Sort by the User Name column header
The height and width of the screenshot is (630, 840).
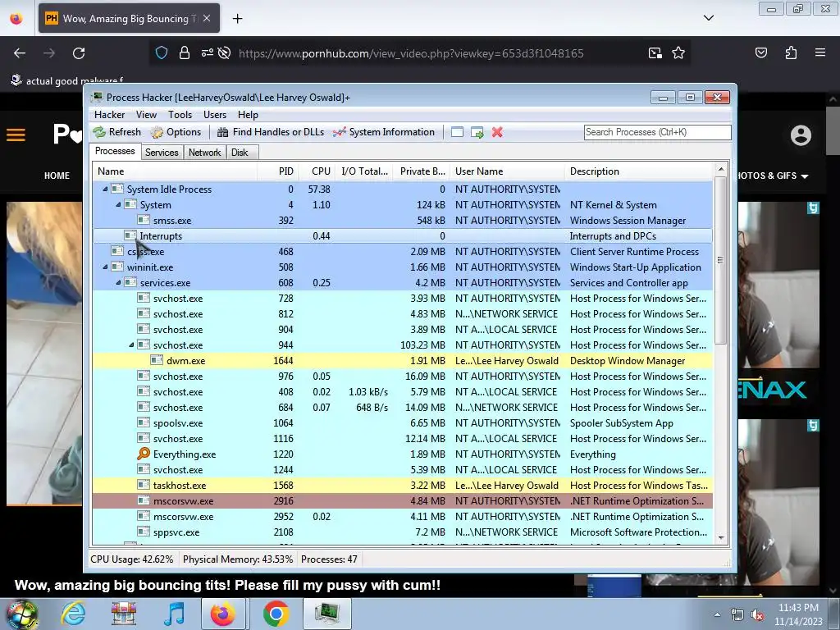pyautogui.click(x=507, y=171)
